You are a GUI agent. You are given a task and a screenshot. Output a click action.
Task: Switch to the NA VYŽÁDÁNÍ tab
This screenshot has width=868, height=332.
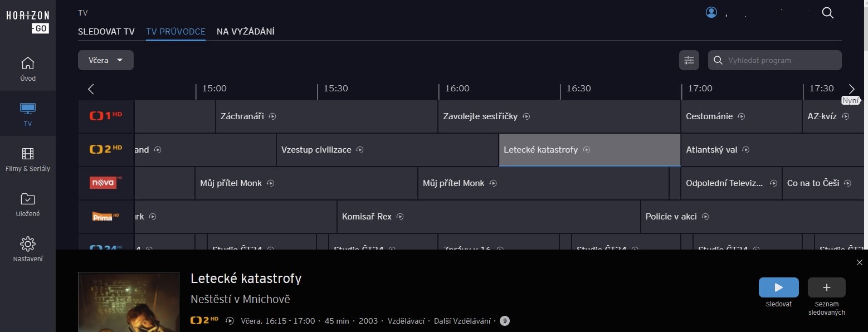point(245,32)
